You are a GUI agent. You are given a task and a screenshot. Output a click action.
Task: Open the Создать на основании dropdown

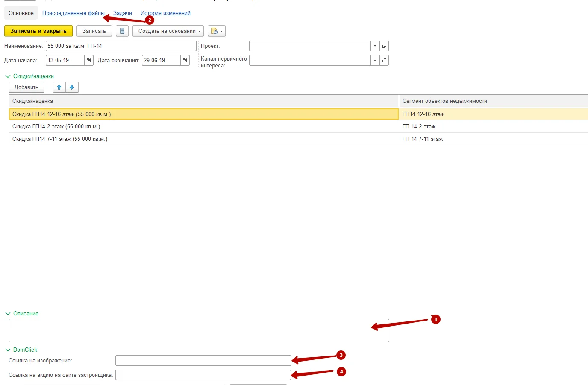[x=168, y=31]
